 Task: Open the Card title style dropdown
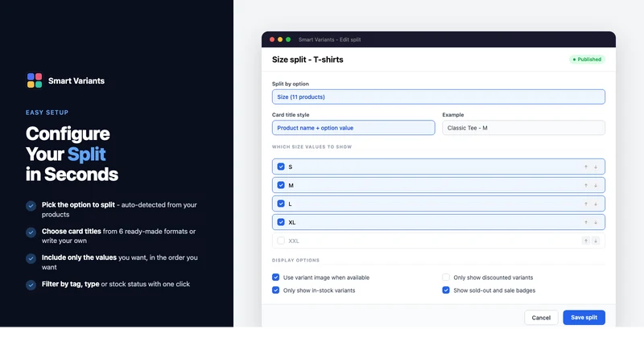tap(353, 128)
